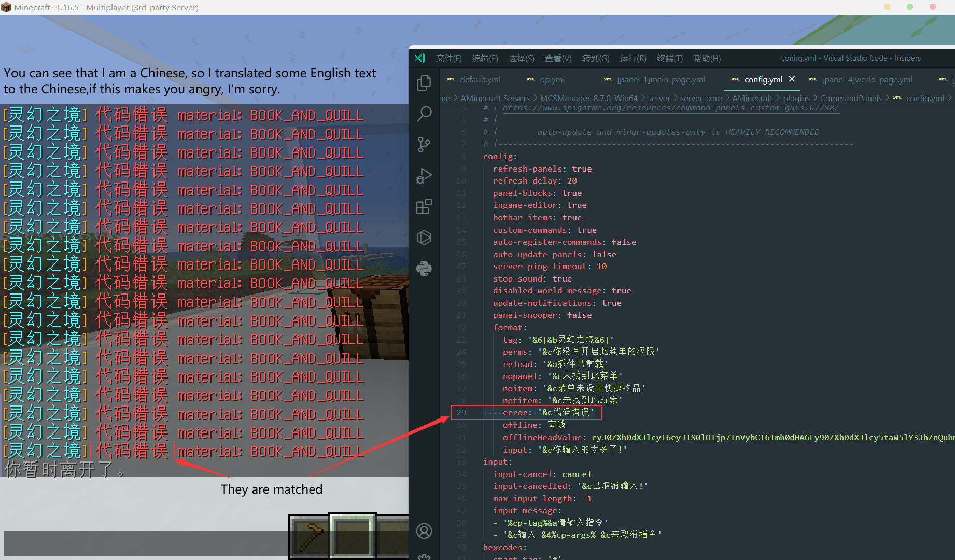Open the Explorer view in the activity bar
This screenshot has width=955, height=560.
pos(424,82)
